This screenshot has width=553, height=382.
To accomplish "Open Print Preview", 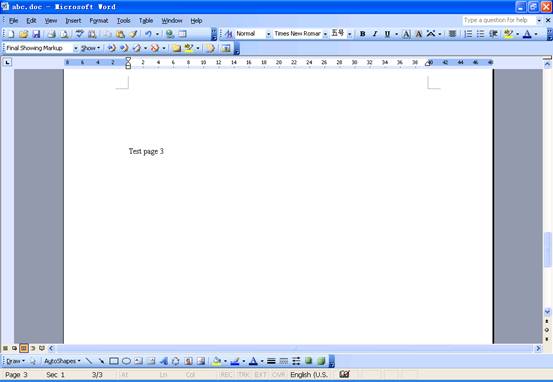I will pos(64,34).
